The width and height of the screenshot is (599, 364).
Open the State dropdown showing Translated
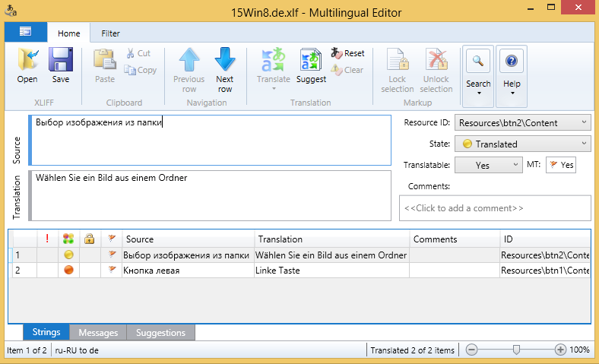point(522,144)
